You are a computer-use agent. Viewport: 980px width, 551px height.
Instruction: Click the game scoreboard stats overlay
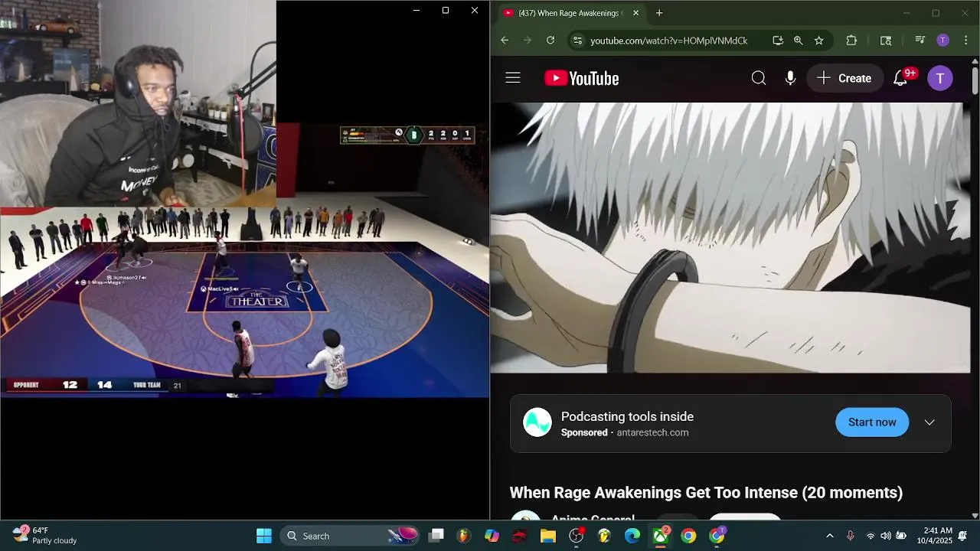pyautogui.click(x=407, y=135)
